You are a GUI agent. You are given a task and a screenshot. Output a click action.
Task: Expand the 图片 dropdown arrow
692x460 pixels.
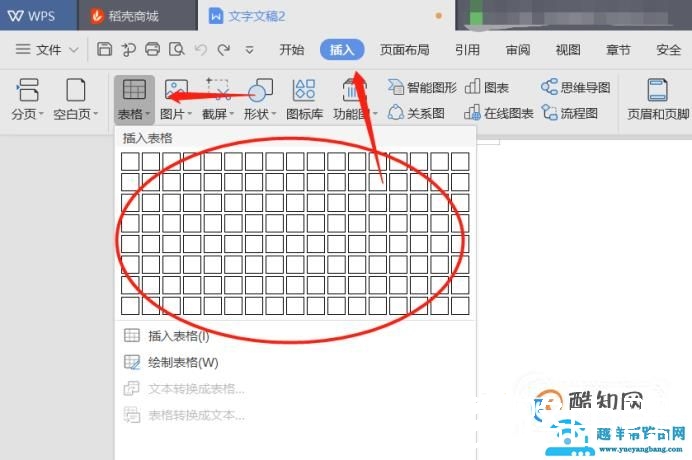point(189,114)
